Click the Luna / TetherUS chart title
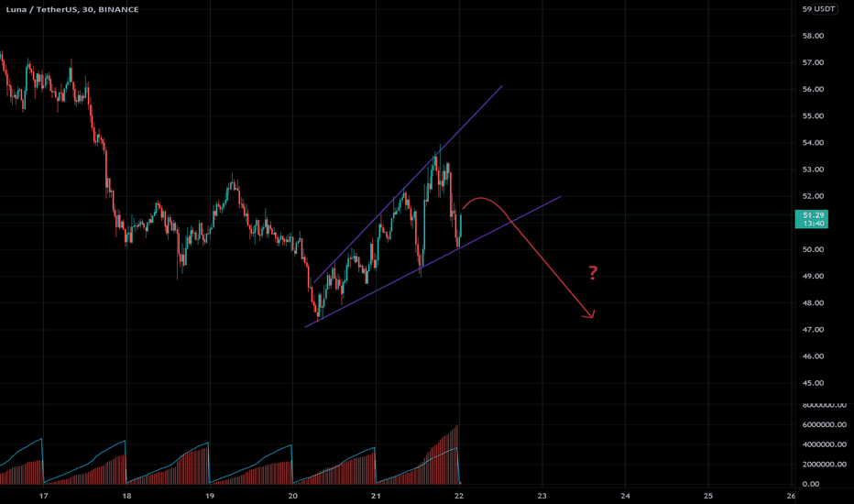This screenshot has height=504, width=854. coord(71,9)
